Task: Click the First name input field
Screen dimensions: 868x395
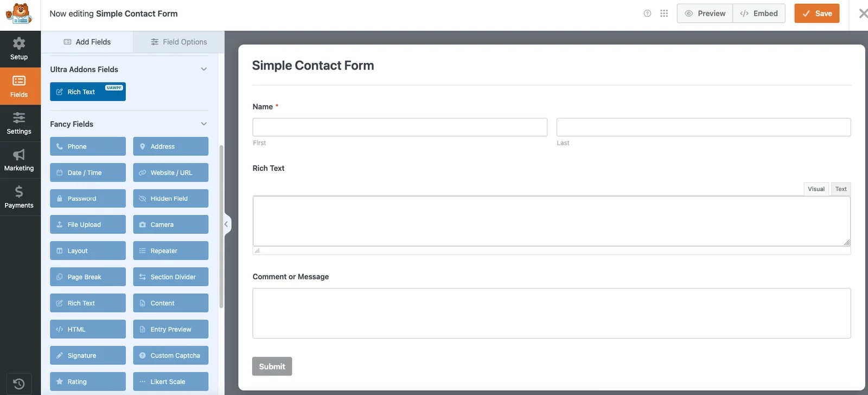Action: [400, 127]
